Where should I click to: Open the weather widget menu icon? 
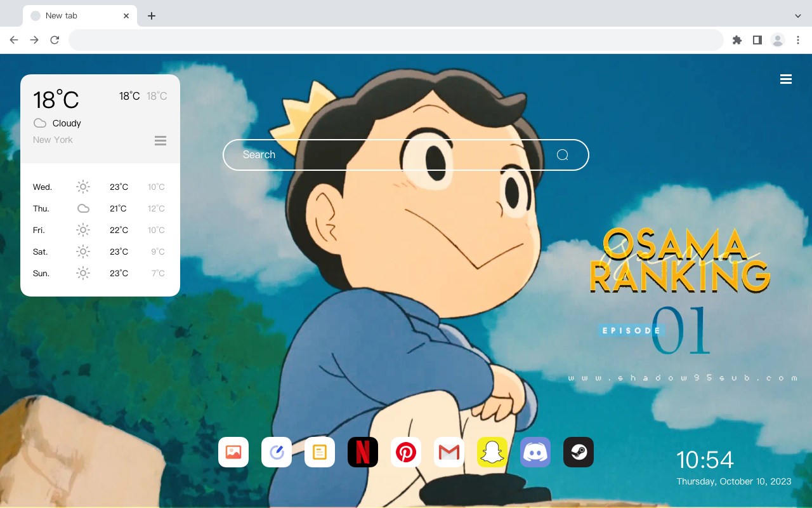(x=160, y=140)
